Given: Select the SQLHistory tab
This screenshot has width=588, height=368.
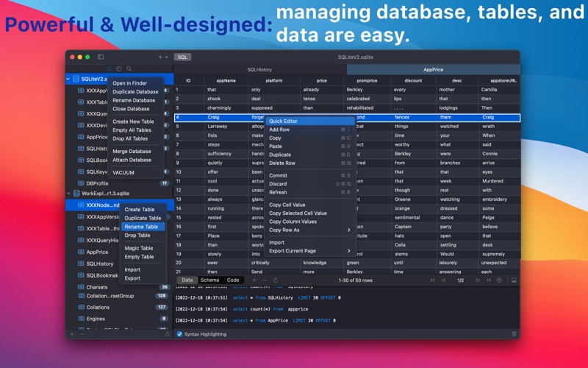Looking at the screenshot, I should point(259,69).
